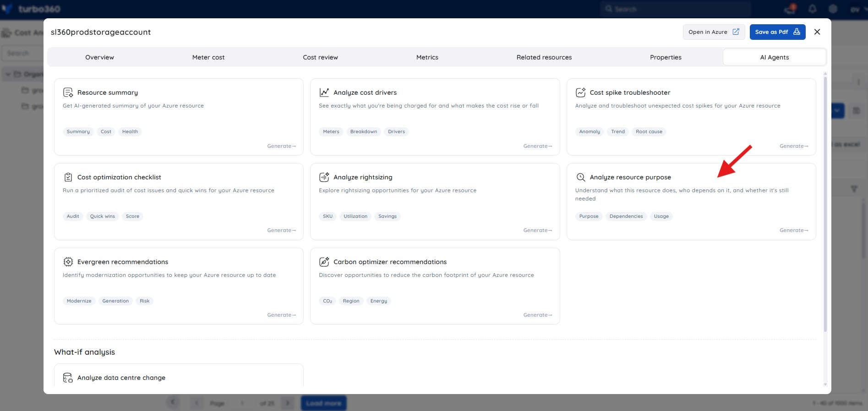Click the Summary tag in Resource summary

pyautogui.click(x=78, y=131)
